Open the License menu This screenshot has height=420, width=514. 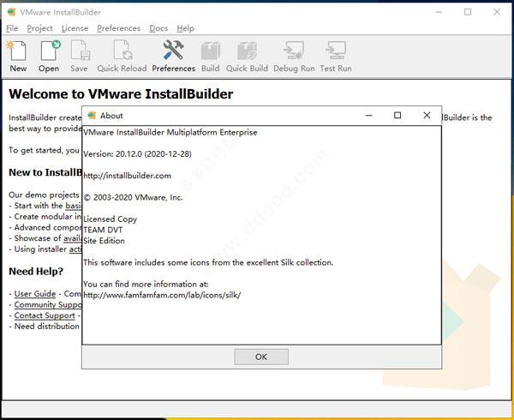[75, 28]
